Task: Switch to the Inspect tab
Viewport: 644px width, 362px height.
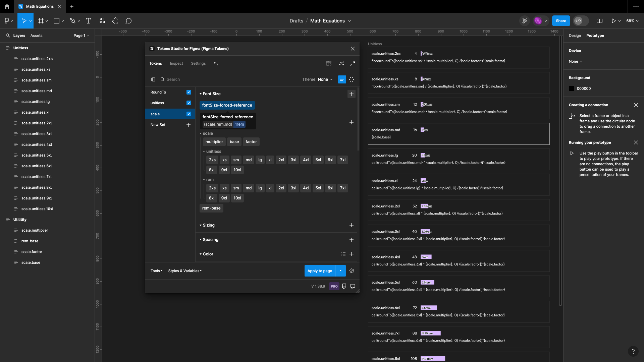Action: [x=176, y=63]
